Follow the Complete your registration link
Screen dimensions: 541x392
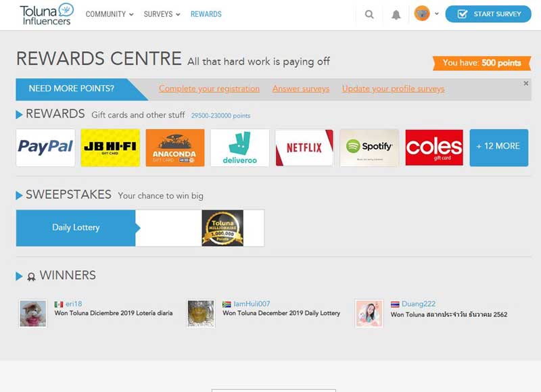tap(209, 89)
